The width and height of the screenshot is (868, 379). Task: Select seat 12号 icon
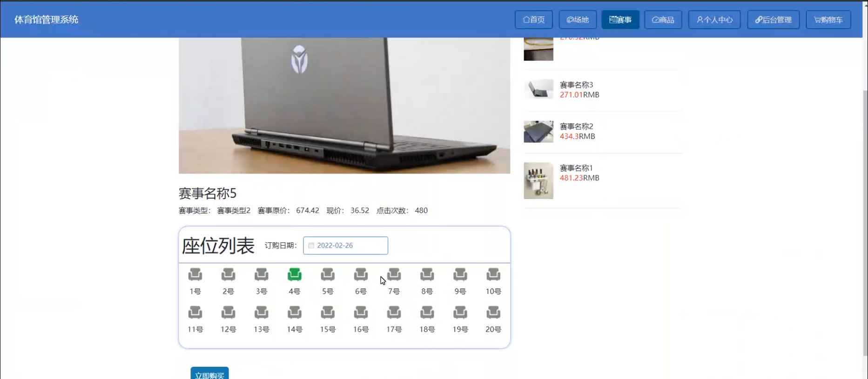[228, 312]
